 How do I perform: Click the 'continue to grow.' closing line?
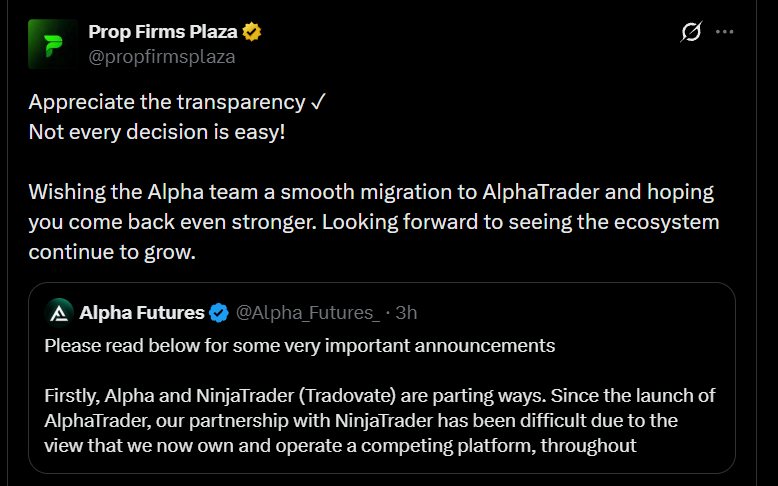coord(112,252)
